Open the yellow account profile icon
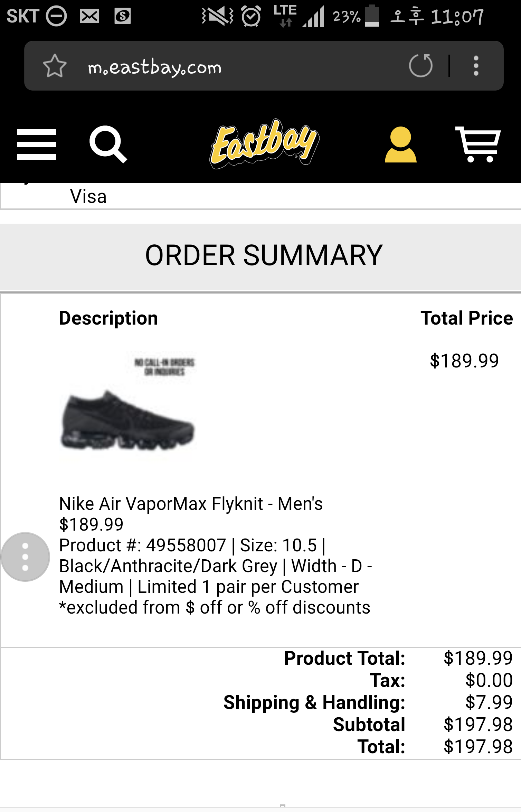 click(x=400, y=144)
